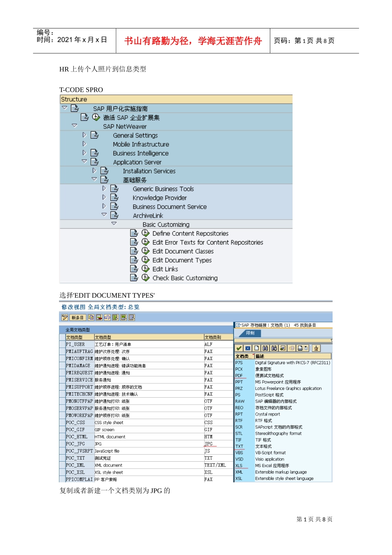
Task: Expand the General Settings node
Action: 84,135
